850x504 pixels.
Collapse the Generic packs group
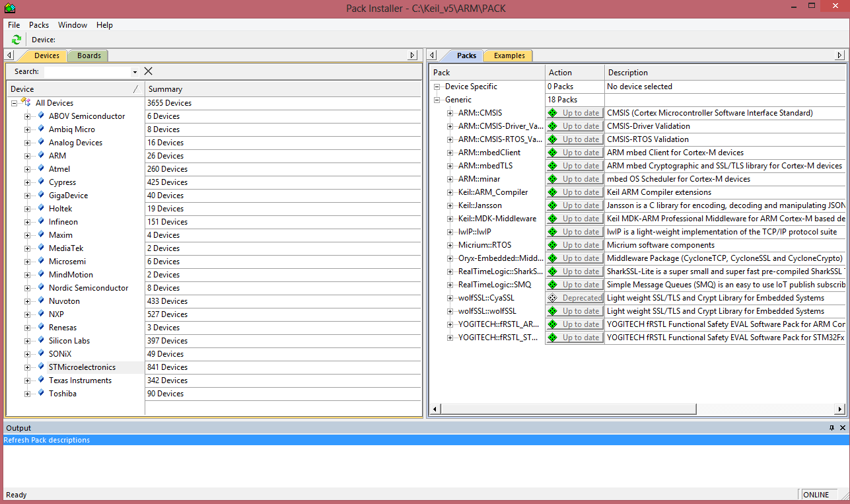[x=437, y=100]
